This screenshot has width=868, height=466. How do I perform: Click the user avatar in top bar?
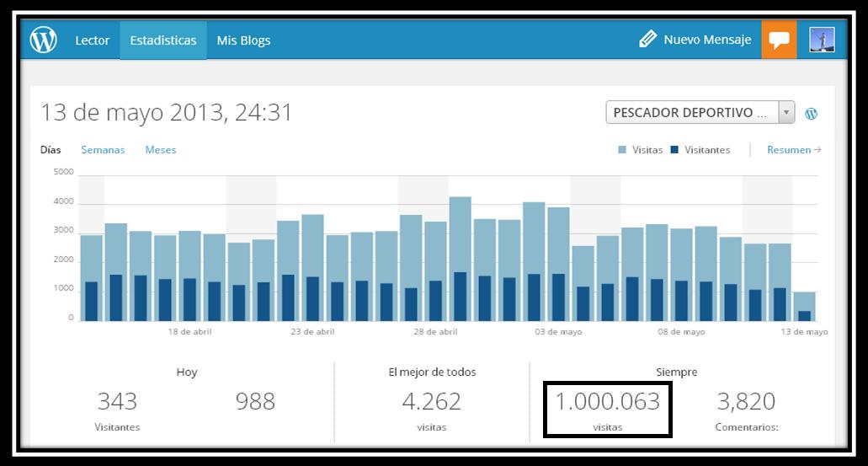[821, 40]
